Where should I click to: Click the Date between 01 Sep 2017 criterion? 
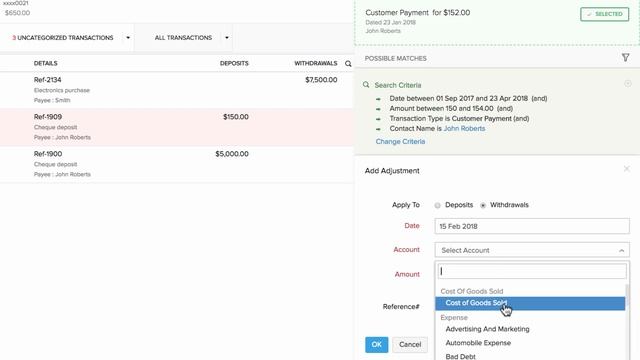468,98
